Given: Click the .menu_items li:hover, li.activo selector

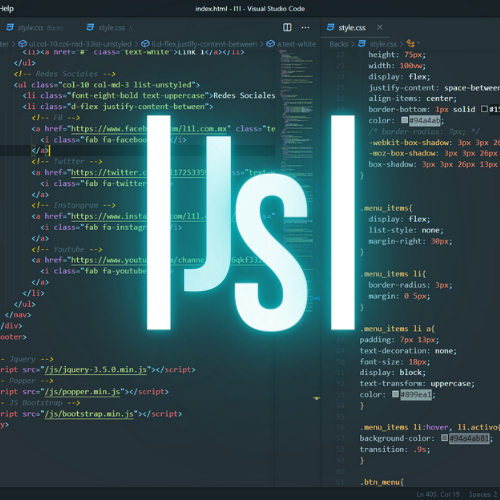Looking at the screenshot, I should [430, 427].
